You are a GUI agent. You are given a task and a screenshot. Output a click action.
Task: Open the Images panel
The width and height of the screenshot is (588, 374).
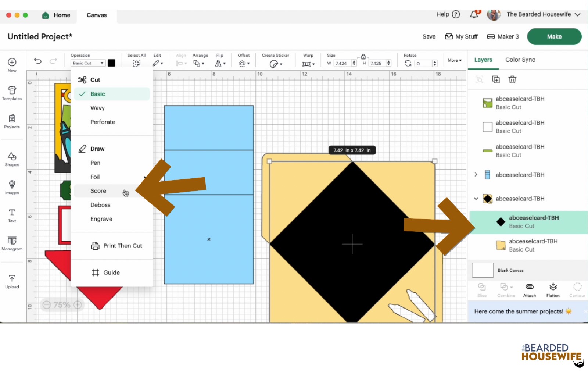click(12, 188)
